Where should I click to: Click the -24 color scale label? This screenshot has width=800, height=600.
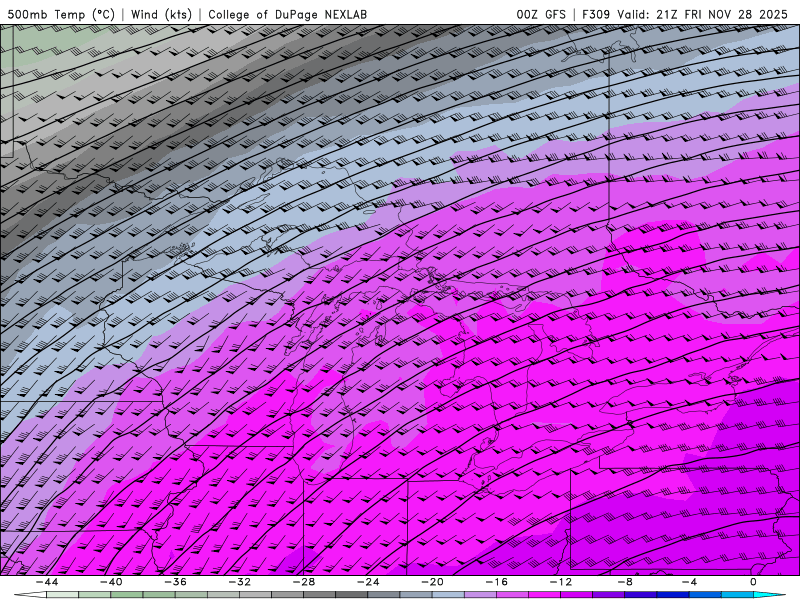tap(368, 582)
